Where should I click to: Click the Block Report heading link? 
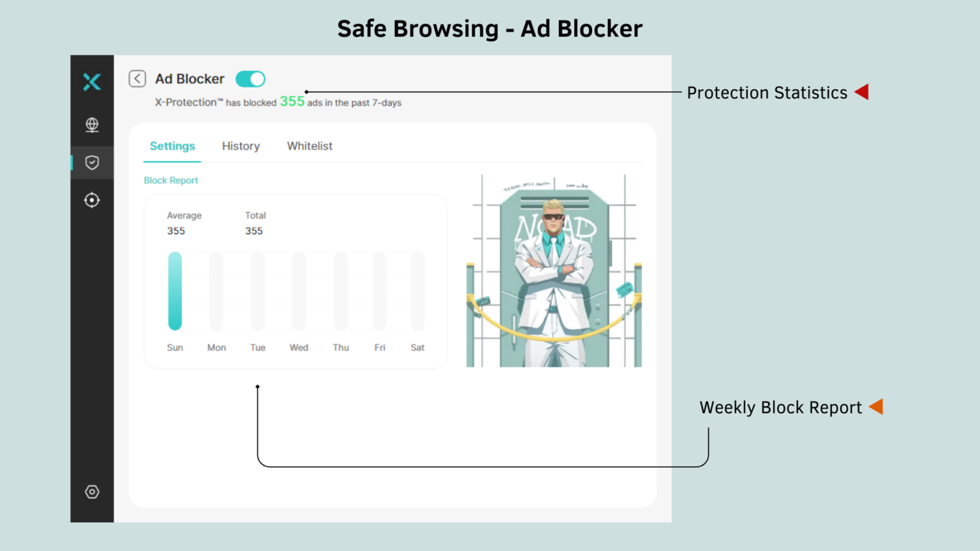[171, 180]
